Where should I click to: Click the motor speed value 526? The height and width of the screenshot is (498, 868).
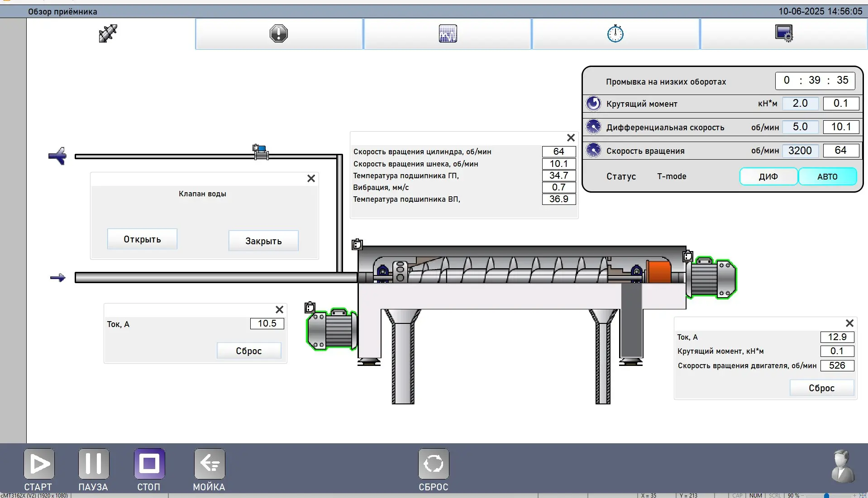pyautogui.click(x=837, y=365)
